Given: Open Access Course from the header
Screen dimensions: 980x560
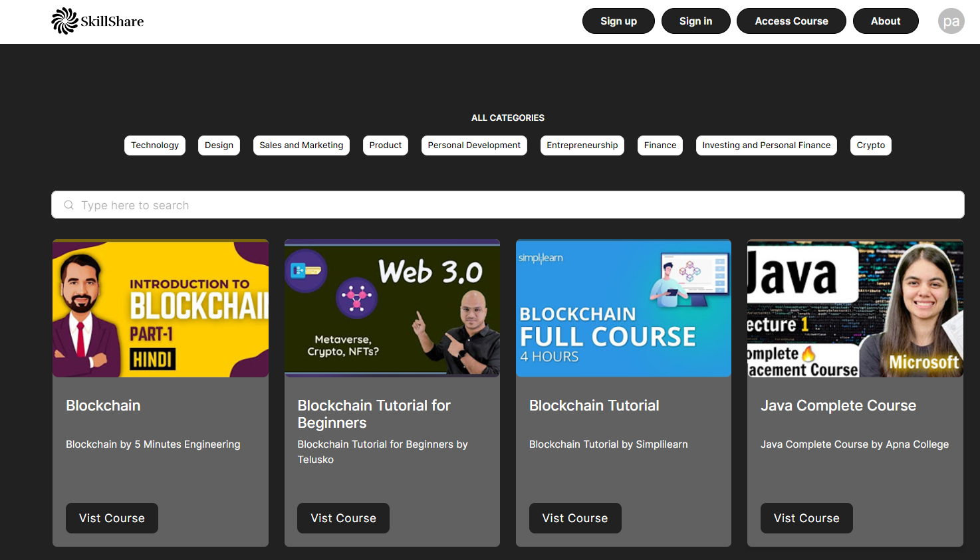Looking at the screenshot, I should [x=791, y=21].
